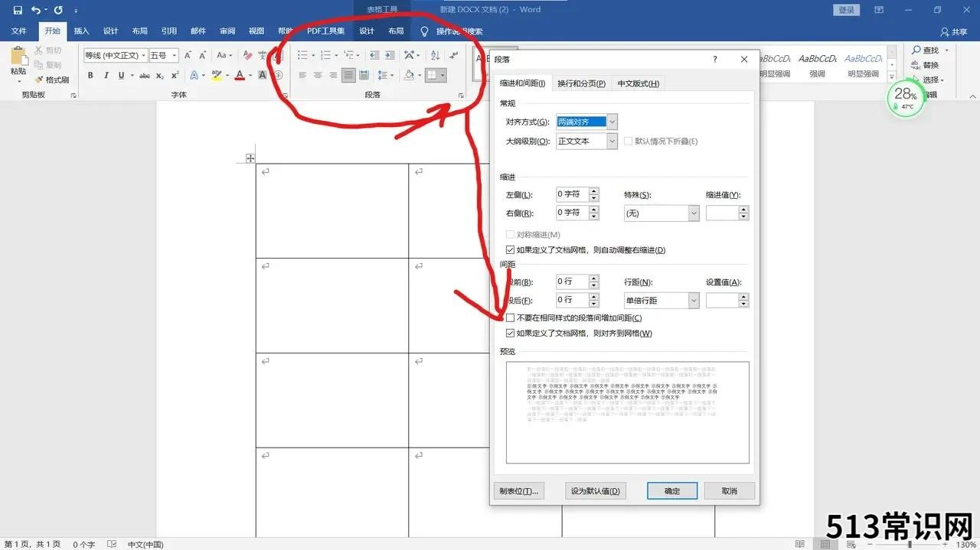Check 'don't add spacing between same-style paragraphs'
The height and width of the screenshot is (550, 980).
(x=511, y=317)
